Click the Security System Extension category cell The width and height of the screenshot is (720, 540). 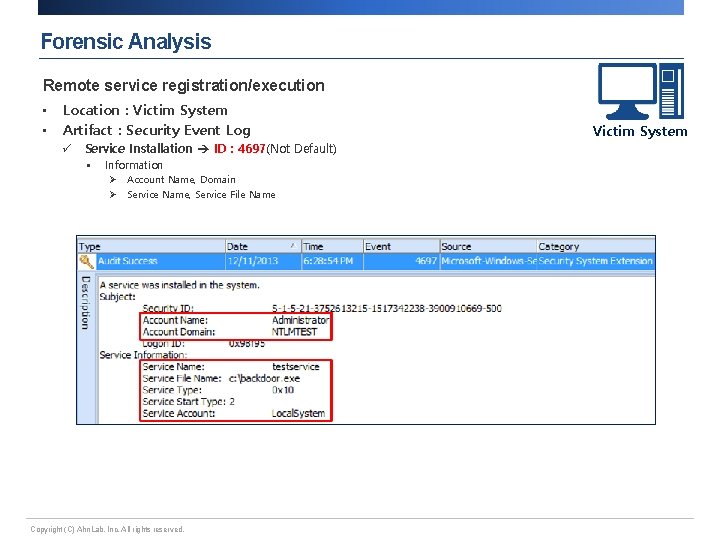coord(596,261)
